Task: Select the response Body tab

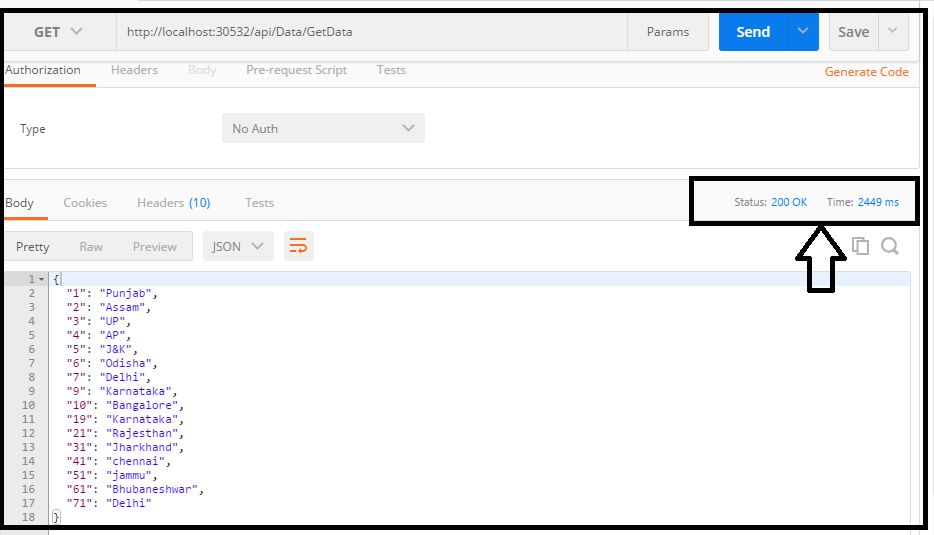Action: [20, 203]
